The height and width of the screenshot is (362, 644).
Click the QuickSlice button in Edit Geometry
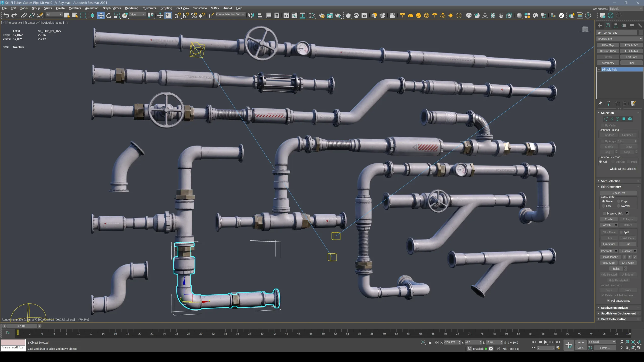[609, 244]
